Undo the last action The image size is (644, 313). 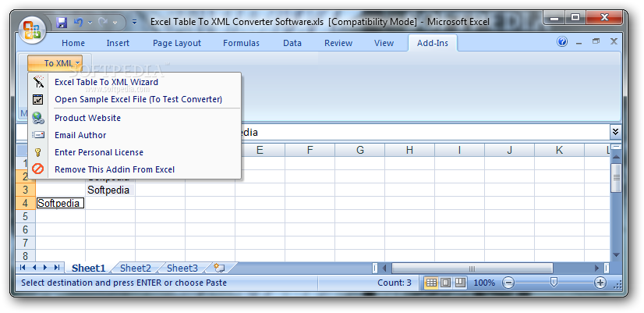78,22
